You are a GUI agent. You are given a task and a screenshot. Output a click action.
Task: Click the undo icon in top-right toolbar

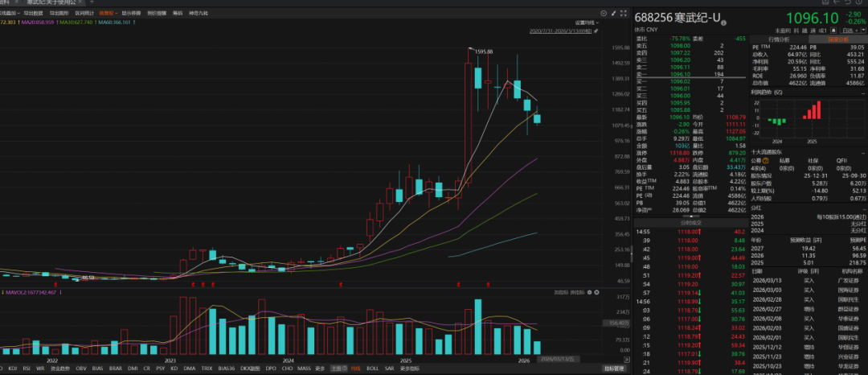pyautogui.click(x=848, y=2)
